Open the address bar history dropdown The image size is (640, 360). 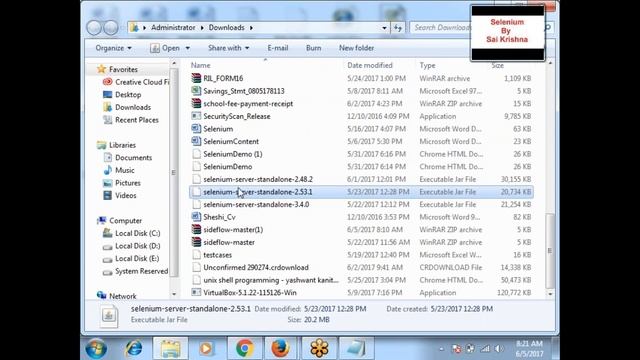pyautogui.click(x=384, y=28)
